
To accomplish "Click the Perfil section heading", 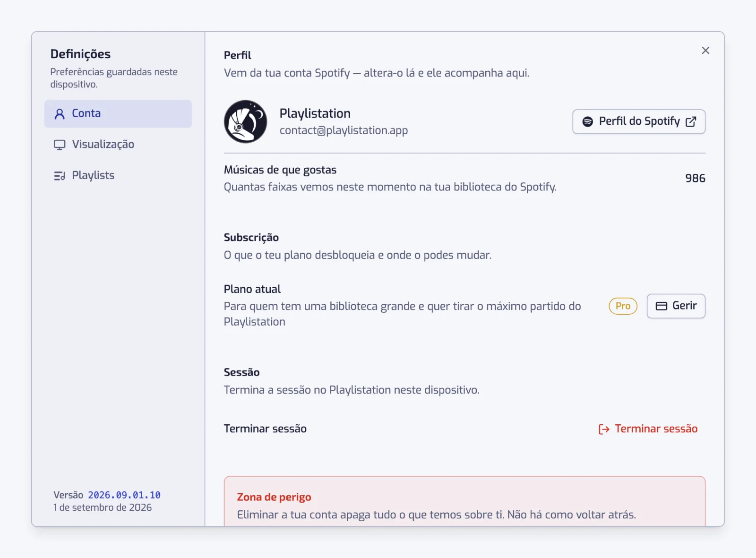I will pos(238,55).
